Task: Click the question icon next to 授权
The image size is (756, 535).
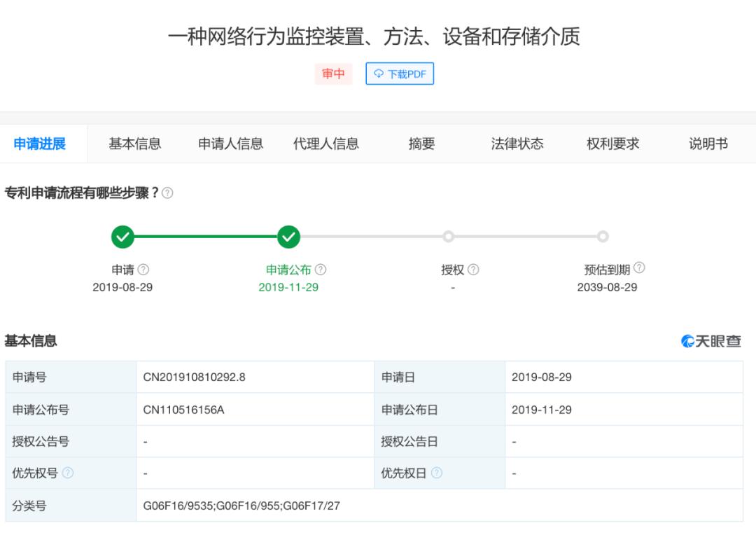Action: click(473, 270)
